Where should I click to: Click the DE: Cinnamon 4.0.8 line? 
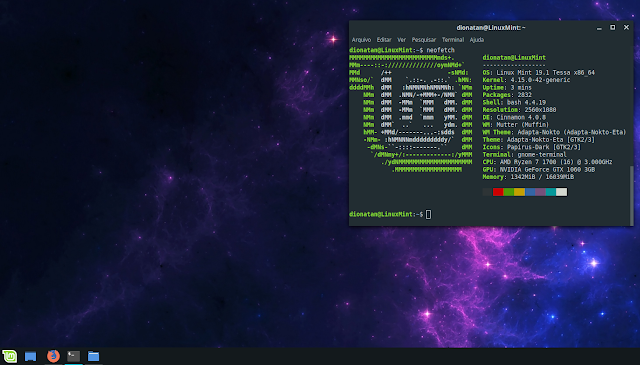514,117
